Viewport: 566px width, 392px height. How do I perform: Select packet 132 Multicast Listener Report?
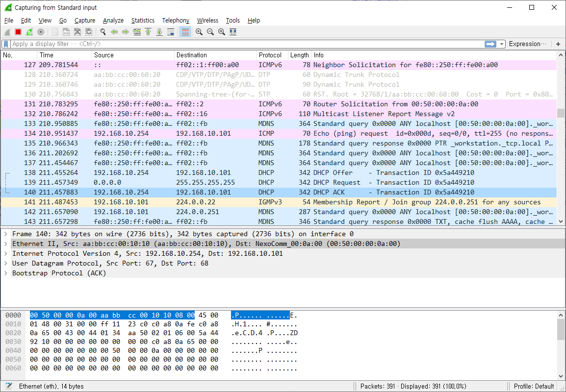(x=279, y=114)
